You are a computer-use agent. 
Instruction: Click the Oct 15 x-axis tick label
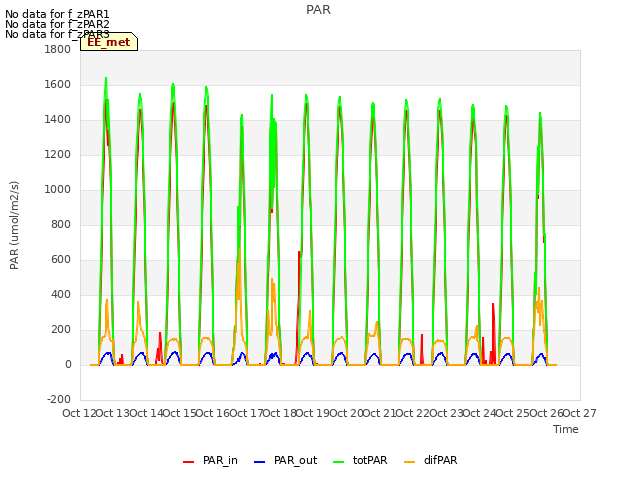180,413
